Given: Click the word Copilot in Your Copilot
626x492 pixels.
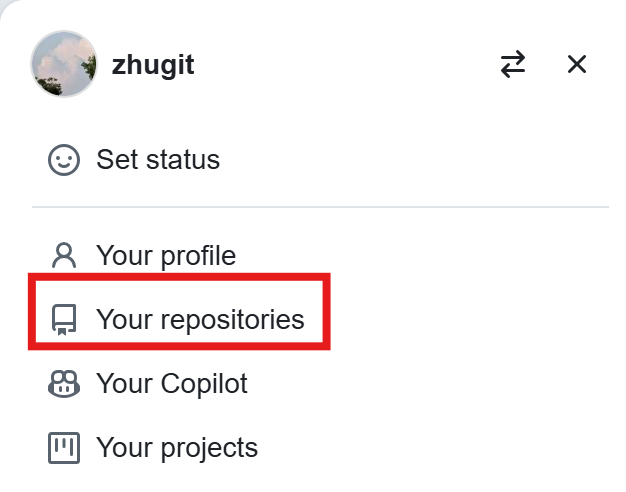Looking at the screenshot, I should [x=204, y=385].
